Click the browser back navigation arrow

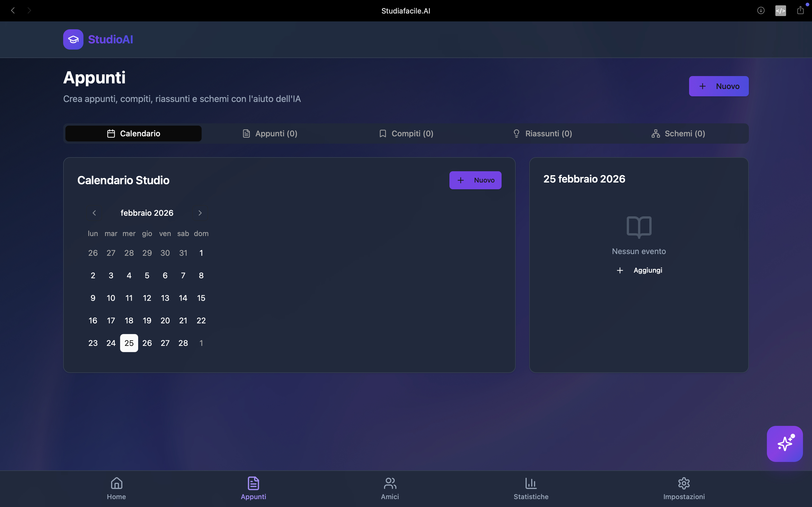coord(13,10)
